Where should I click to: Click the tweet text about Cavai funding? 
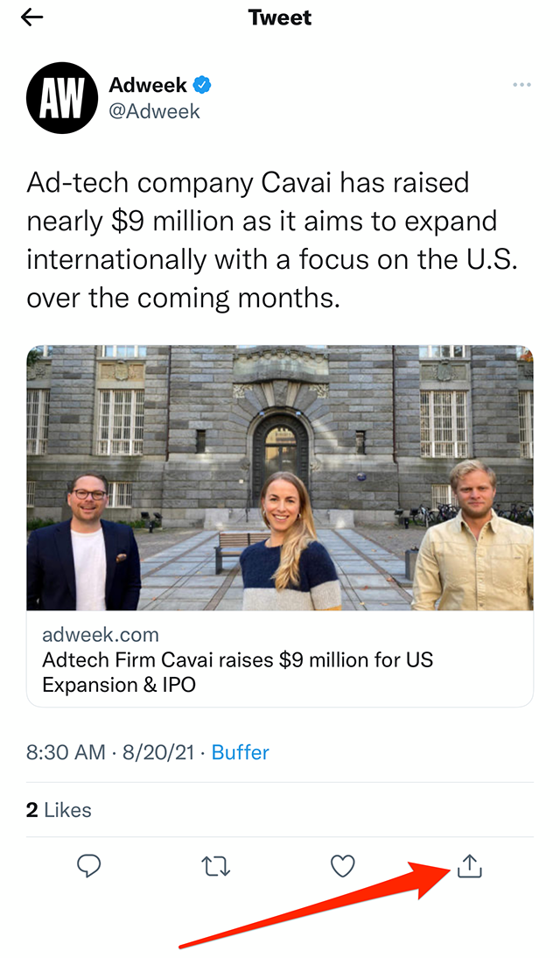(x=262, y=241)
